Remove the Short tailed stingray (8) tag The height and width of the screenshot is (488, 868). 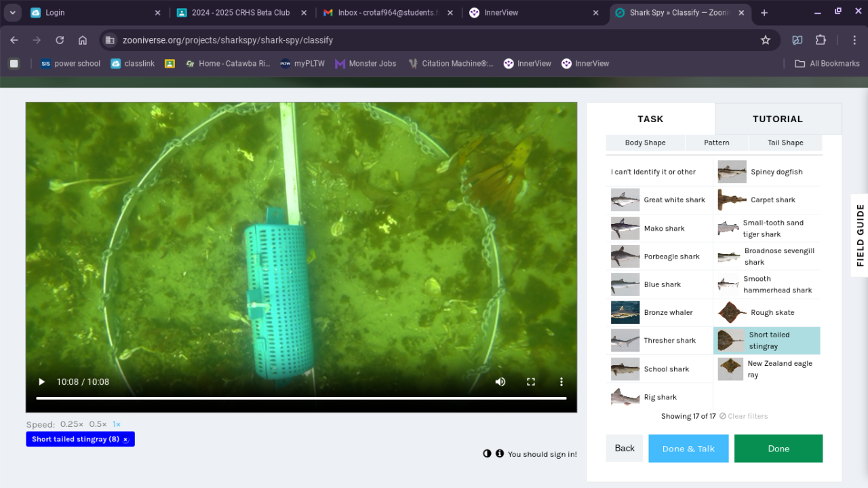click(x=125, y=439)
